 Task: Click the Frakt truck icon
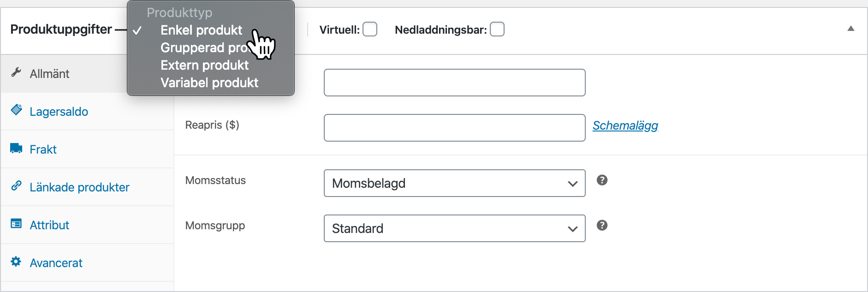[17, 148]
